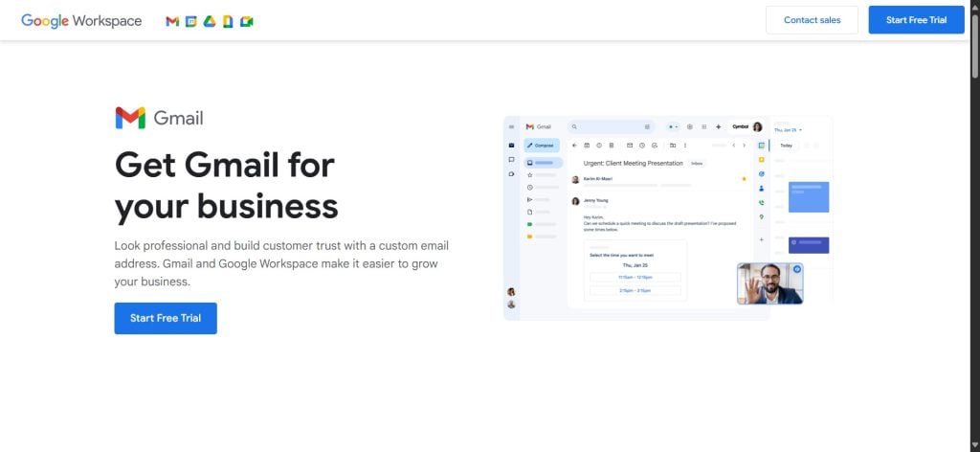Screen dimensions: 980x452
Task: Click Start Free Trial in the header
Action: [x=916, y=20]
